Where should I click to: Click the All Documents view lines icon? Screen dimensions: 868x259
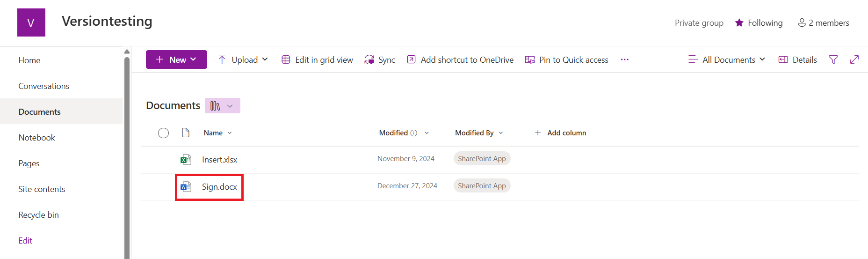point(693,59)
